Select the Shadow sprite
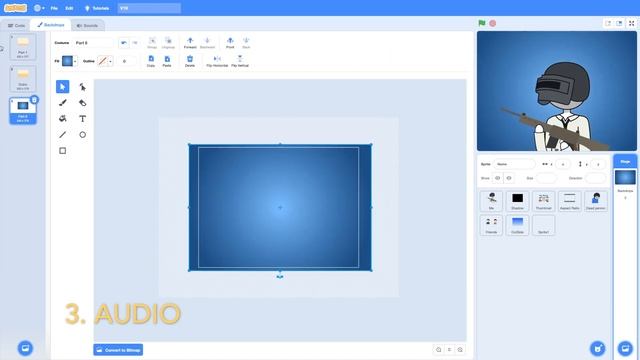 click(x=518, y=201)
